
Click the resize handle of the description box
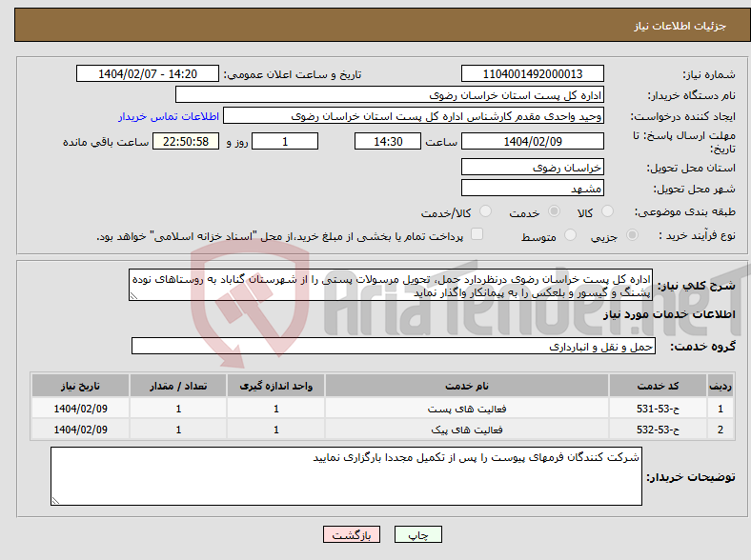(134, 296)
